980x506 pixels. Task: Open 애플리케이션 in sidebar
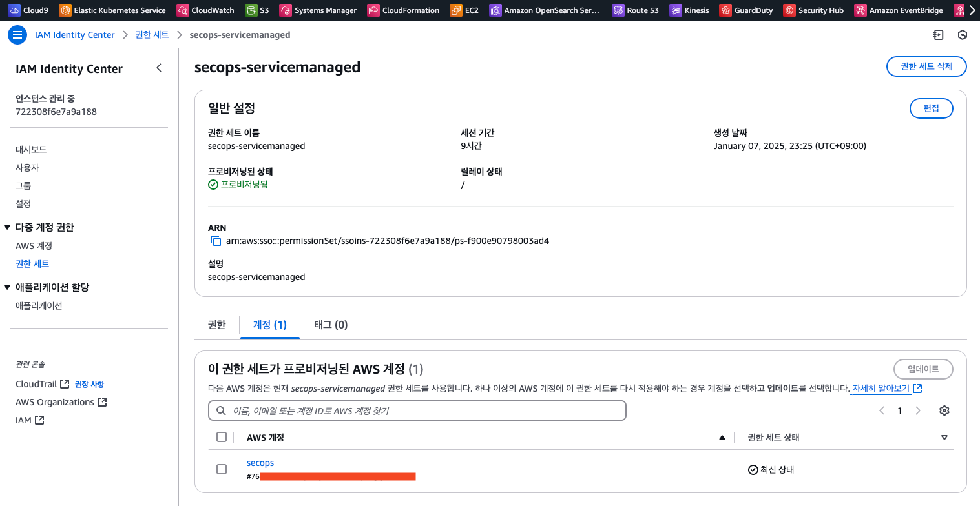(39, 306)
